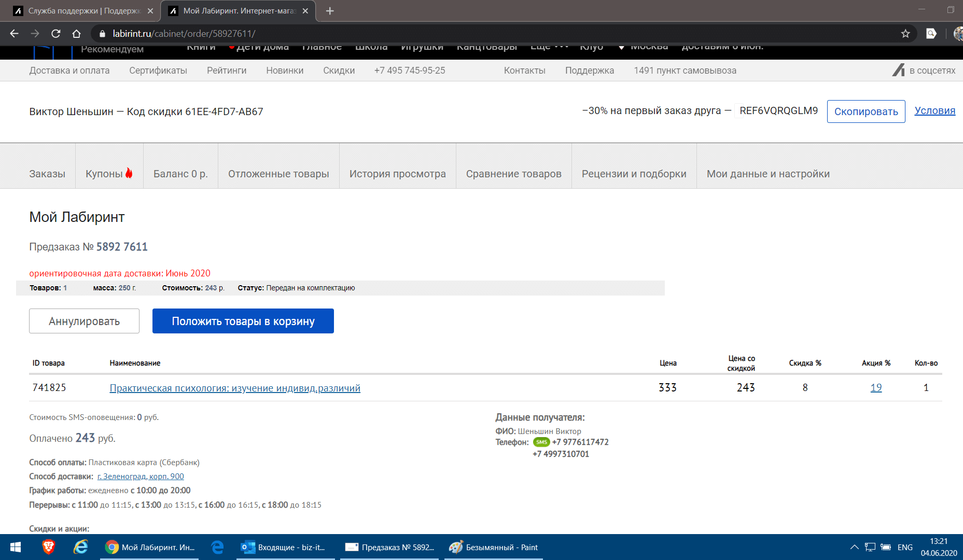Open Microsoft Edge from the taskbar
The height and width of the screenshot is (560, 963).
218,547
